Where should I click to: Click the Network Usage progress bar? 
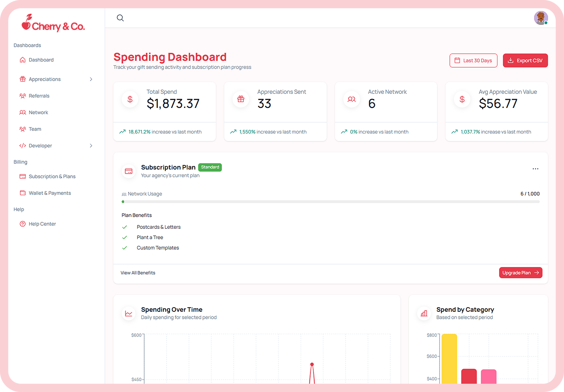[x=330, y=202]
